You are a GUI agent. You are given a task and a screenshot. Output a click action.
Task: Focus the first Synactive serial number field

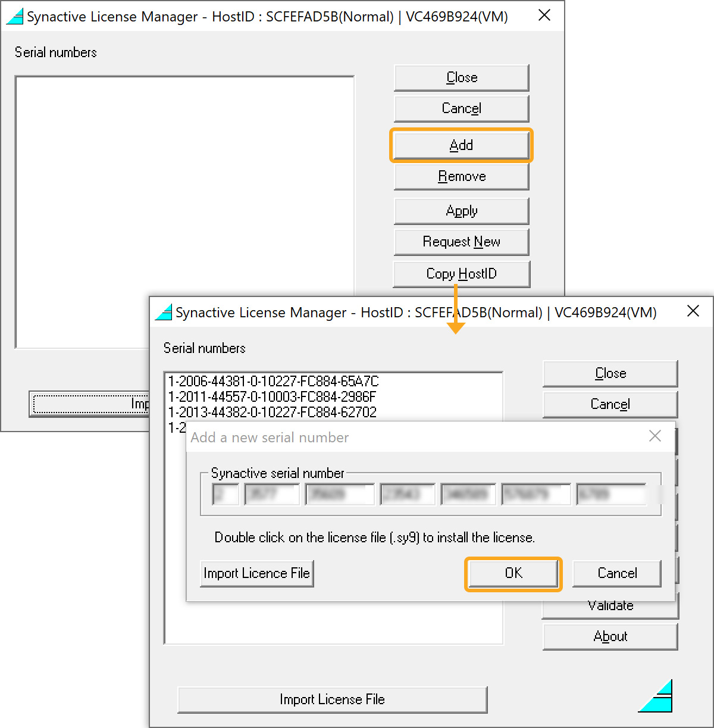pos(226,494)
